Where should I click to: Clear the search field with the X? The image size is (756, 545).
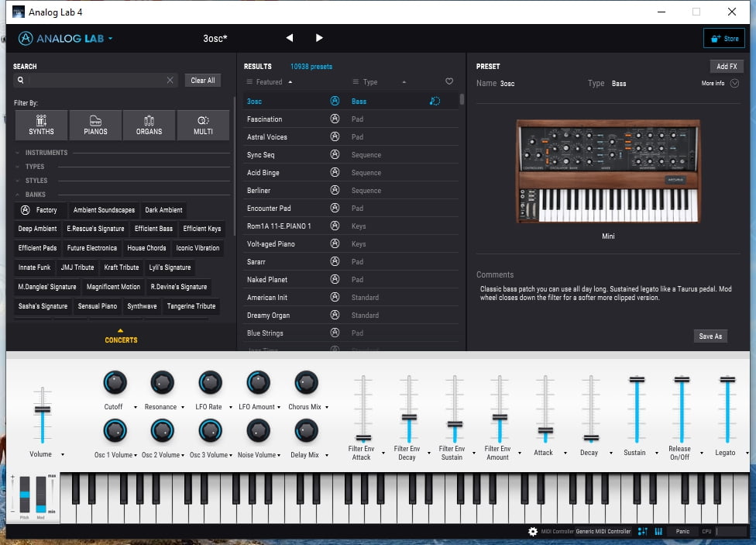(170, 80)
